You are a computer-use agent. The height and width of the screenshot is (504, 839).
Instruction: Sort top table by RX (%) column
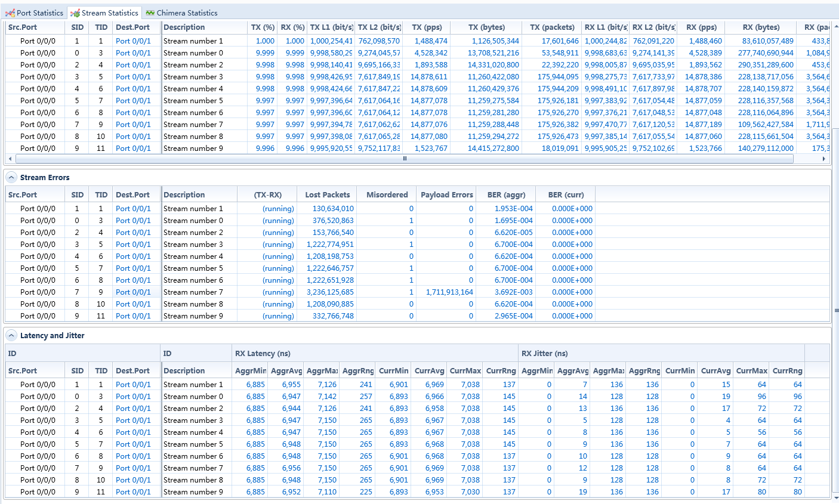[x=292, y=27]
